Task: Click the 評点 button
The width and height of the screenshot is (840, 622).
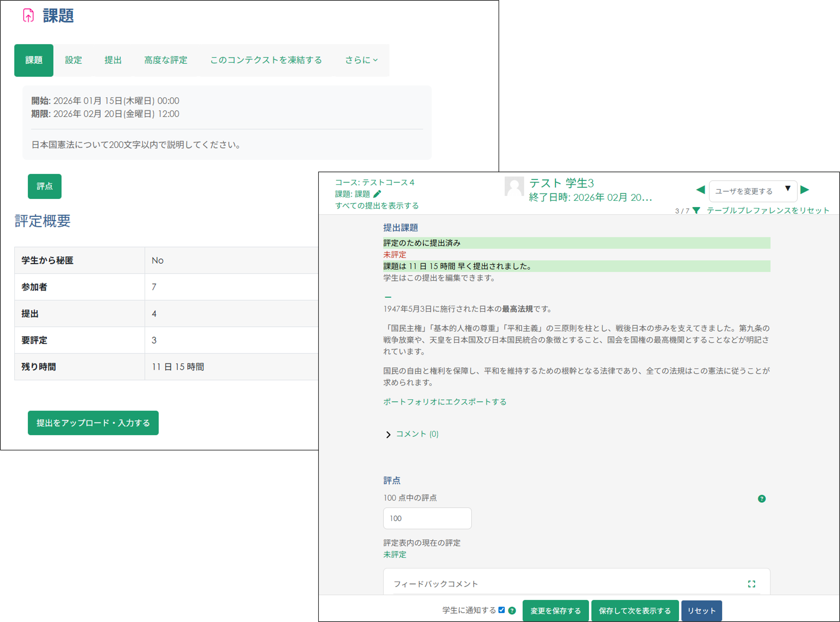Action: (44, 186)
